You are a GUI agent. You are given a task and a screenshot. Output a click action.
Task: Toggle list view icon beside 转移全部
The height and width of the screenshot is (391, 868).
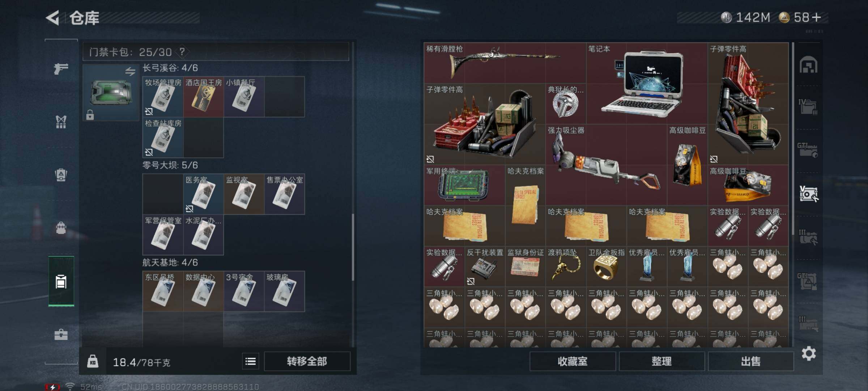250,361
